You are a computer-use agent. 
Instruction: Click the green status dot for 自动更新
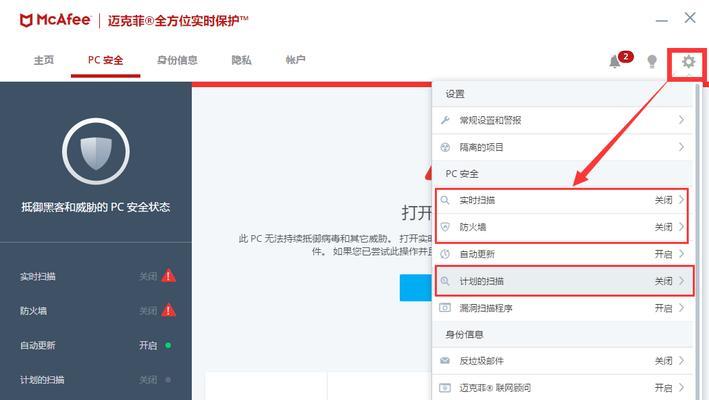[x=168, y=345]
